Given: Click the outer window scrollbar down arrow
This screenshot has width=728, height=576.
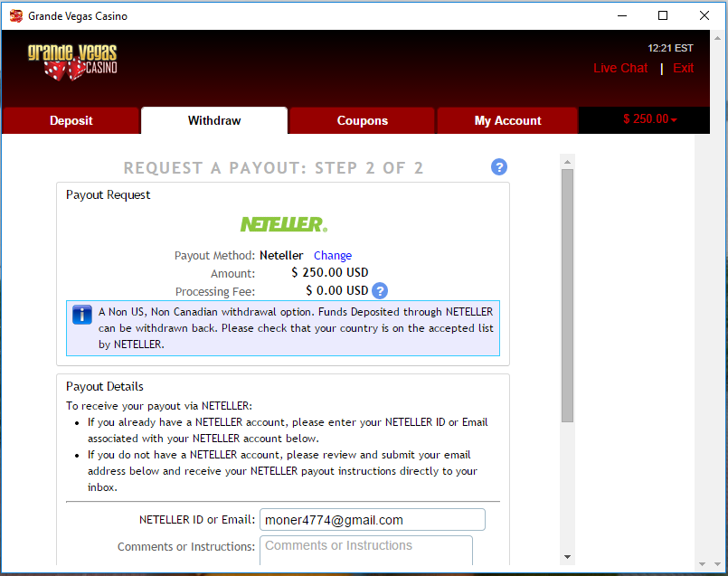Looking at the screenshot, I should coord(718,564).
